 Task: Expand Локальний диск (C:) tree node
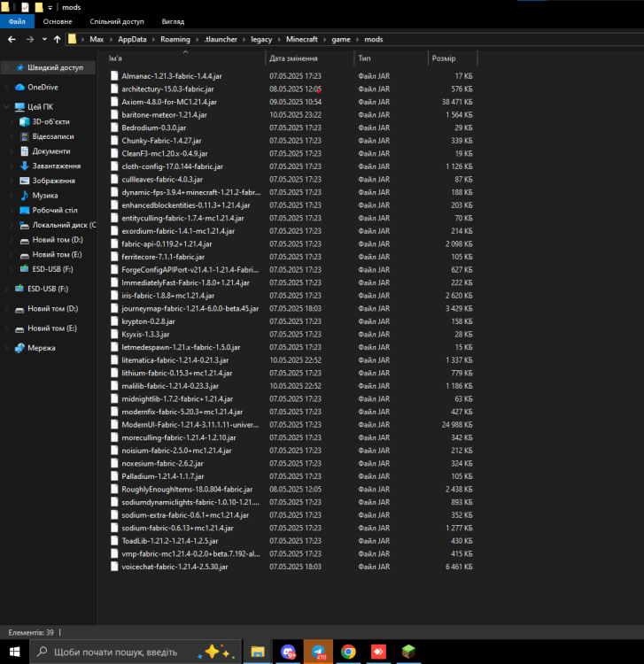(x=12, y=225)
